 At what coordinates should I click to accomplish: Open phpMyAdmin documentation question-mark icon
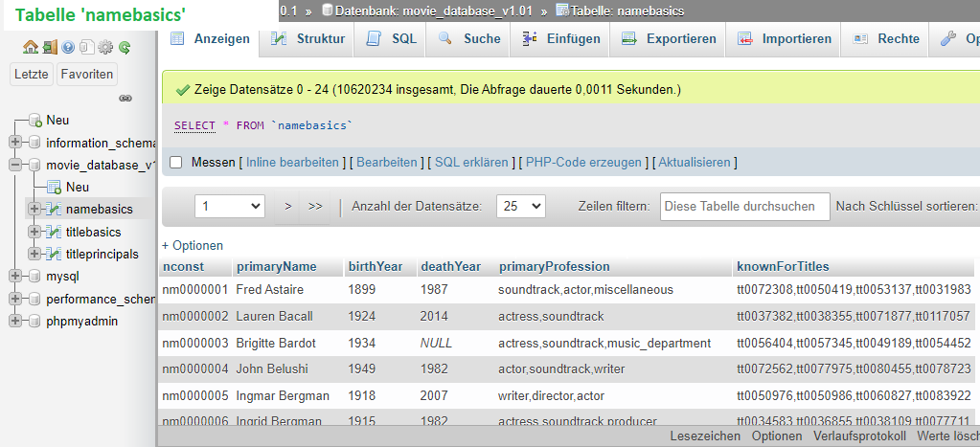point(68,47)
